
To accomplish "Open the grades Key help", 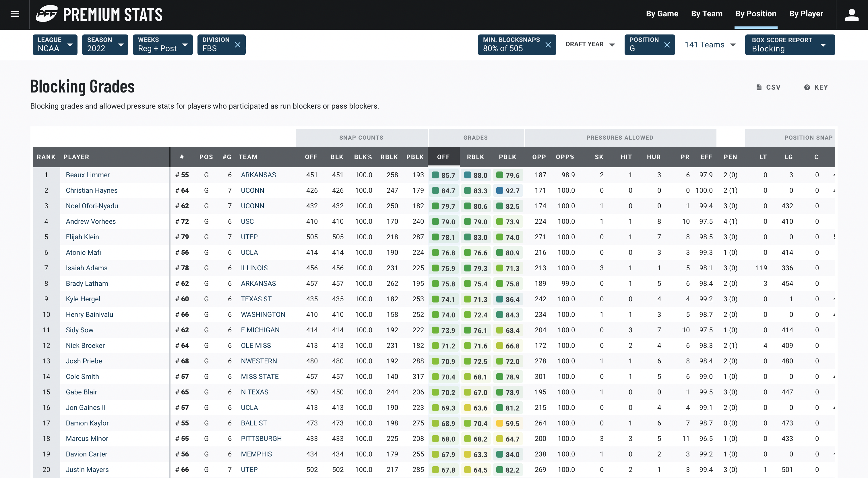I will 816,87.
